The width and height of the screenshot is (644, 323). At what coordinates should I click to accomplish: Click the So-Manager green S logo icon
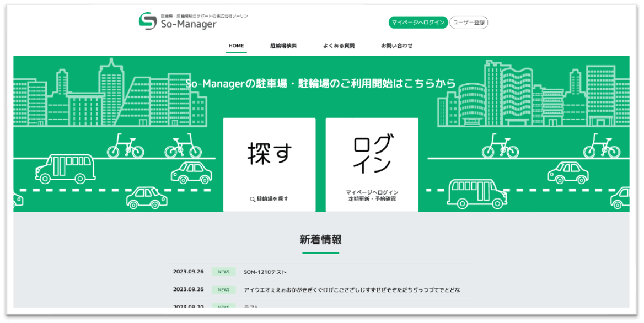148,21
